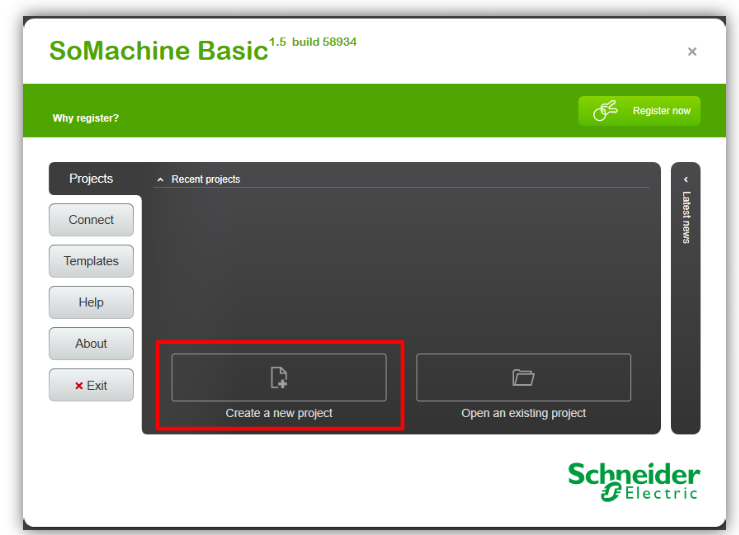Screen dimensions: 739x535
Task: Open the Help section
Action: [x=91, y=302]
